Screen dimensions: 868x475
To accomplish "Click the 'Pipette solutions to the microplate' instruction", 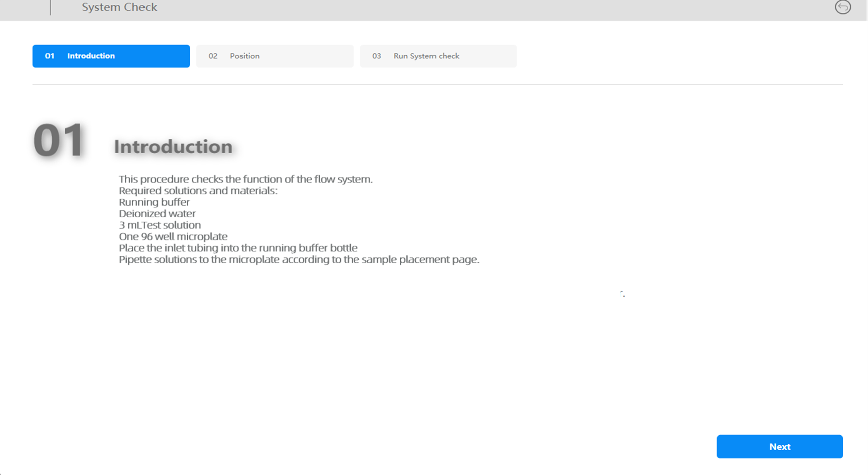I will point(299,259).
